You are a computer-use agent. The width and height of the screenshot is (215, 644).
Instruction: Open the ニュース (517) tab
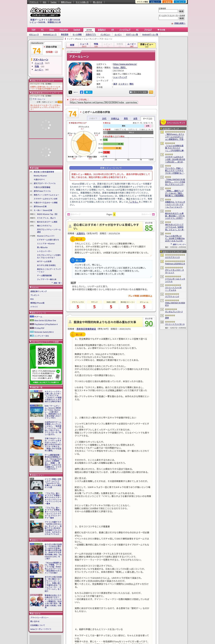pos(84,45)
